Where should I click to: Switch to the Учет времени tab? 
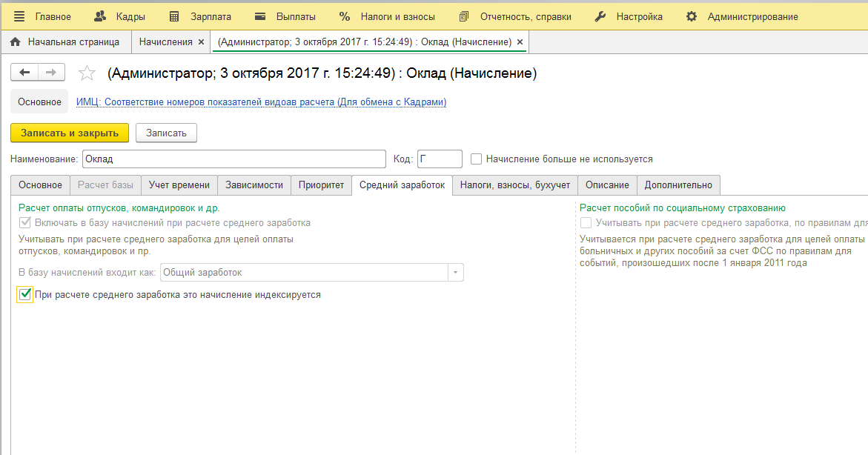(179, 185)
